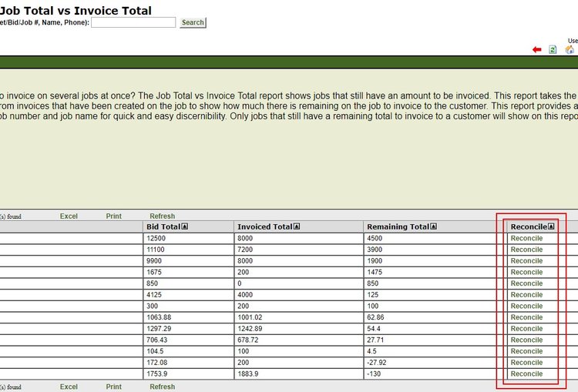
Task: Sort by Remaining Total column arrow
Action: point(434,227)
